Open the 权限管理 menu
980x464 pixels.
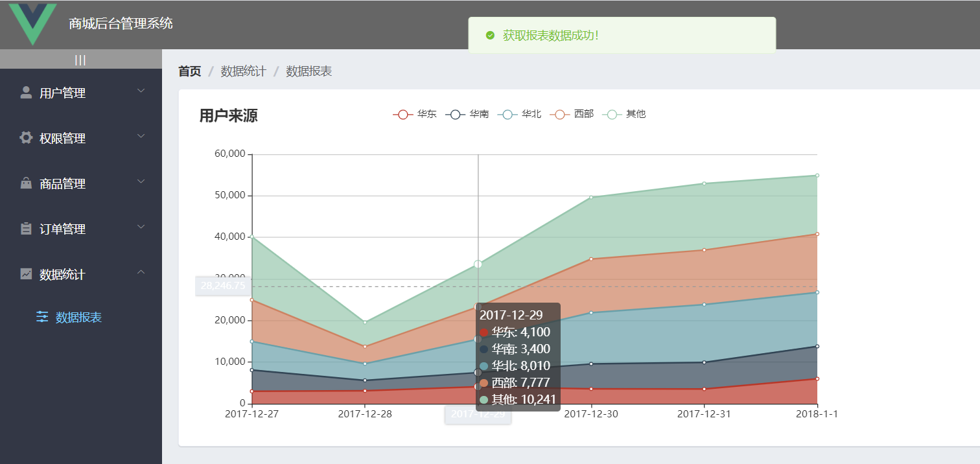(81, 138)
